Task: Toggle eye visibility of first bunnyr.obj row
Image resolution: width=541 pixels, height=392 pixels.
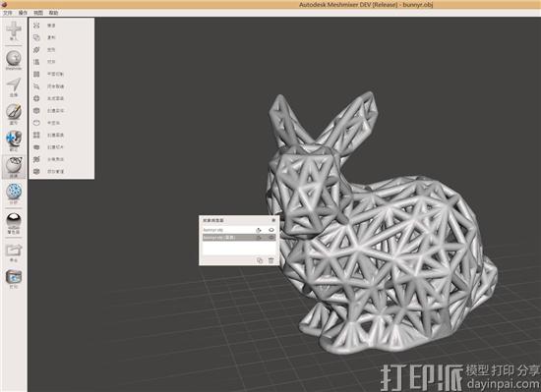Action: 271,230
